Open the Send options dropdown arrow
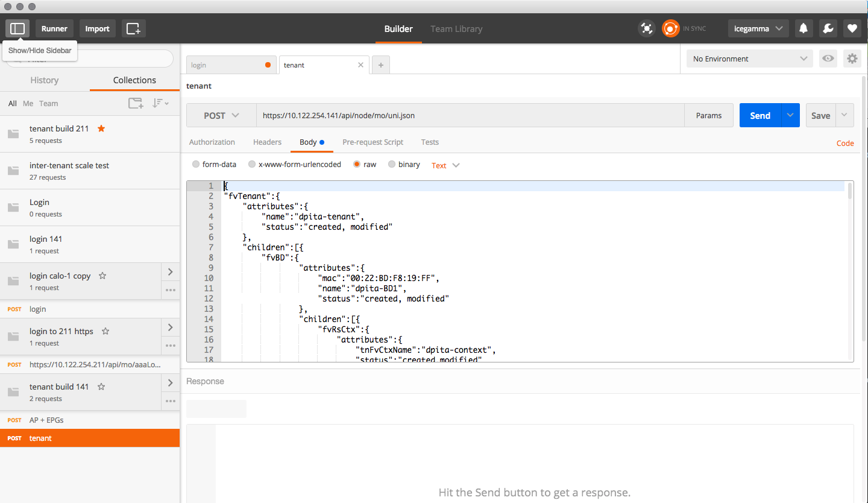The width and height of the screenshot is (868, 503). (x=790, y=115)
